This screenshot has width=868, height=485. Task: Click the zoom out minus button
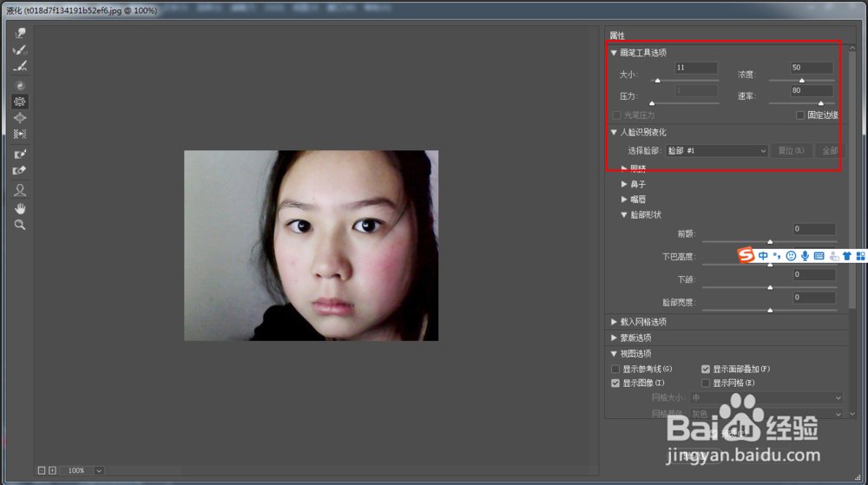click(42, 470)
